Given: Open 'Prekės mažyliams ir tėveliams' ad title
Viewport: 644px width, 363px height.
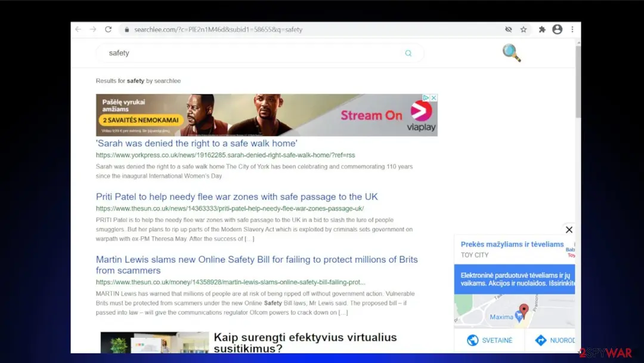Looking at the screenshot, I should click(x=512, y=244).
